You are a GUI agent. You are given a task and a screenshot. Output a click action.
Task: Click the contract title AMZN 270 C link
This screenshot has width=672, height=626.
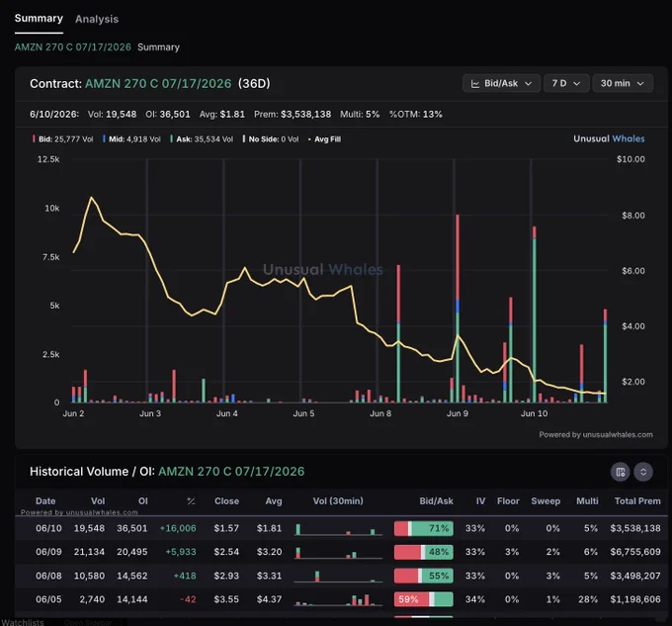(x=158, y=83)
